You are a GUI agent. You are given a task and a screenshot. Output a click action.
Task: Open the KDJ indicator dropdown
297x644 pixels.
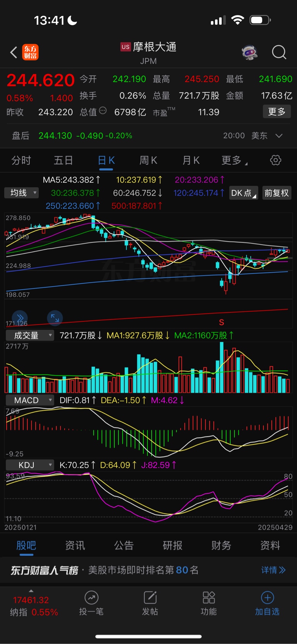pyautogui.click(x=30, y=465)
